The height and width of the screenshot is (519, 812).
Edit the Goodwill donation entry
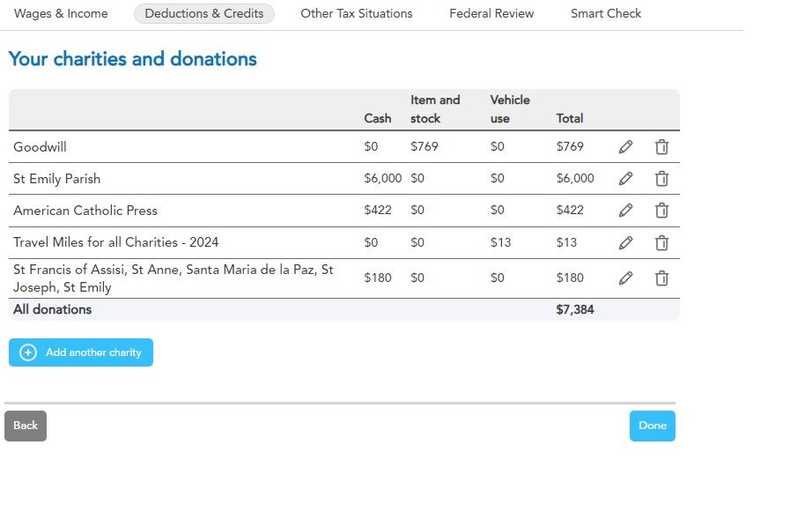625,146
